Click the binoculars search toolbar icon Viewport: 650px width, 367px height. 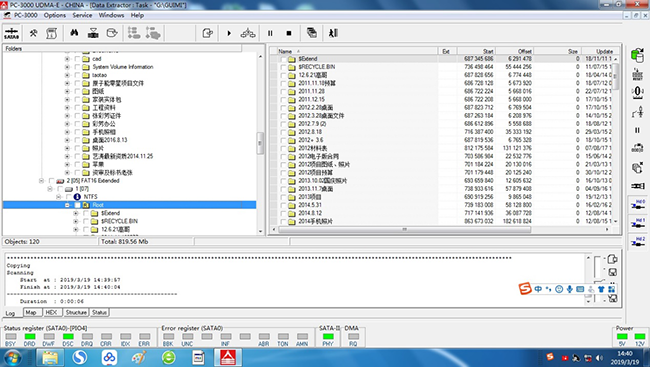click(74, 33)
